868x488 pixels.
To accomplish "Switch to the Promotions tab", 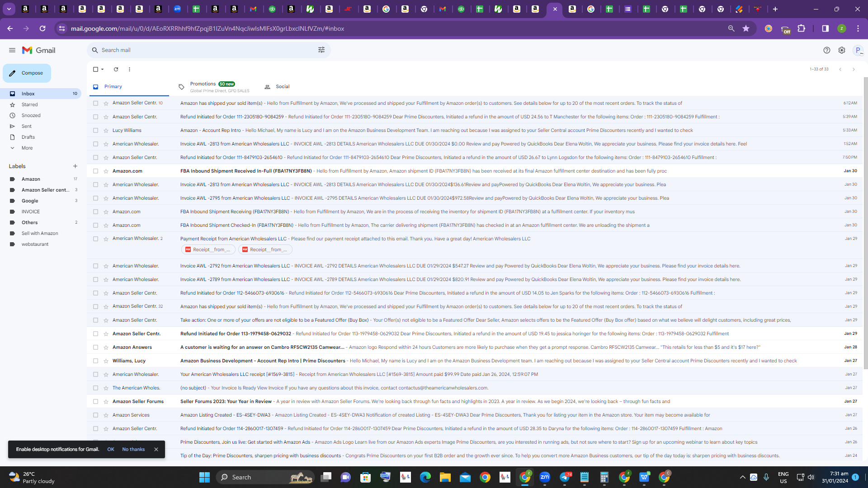I will point(215,87).
